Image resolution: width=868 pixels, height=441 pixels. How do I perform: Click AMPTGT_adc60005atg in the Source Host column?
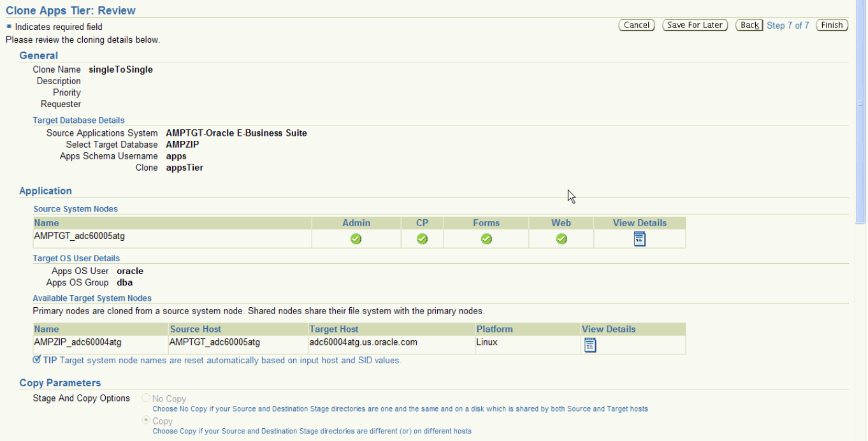tap(215, 342)
